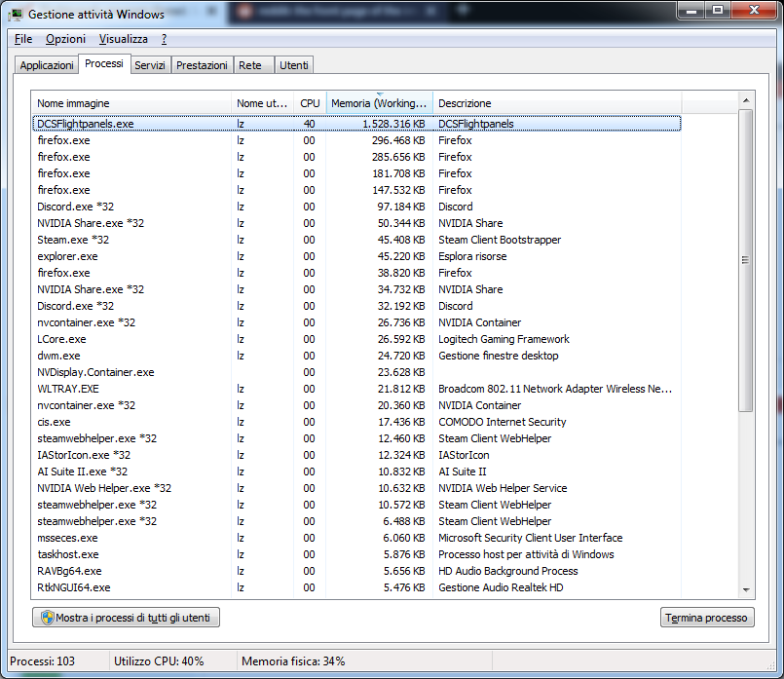Click the Microsoft Security Client User Interface description
This screenshot has height=679, width=784.
point(531,538)
